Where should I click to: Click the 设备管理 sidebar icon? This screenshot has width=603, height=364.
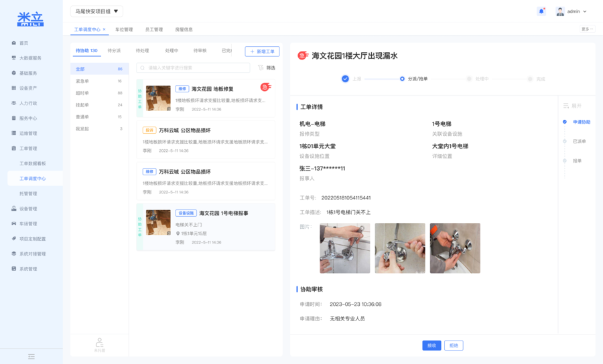coord(14,209)
